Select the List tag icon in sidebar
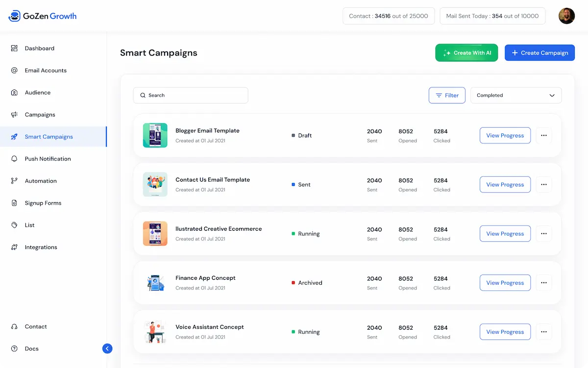Viewport: 588px width, 368px height. [14, 225]
